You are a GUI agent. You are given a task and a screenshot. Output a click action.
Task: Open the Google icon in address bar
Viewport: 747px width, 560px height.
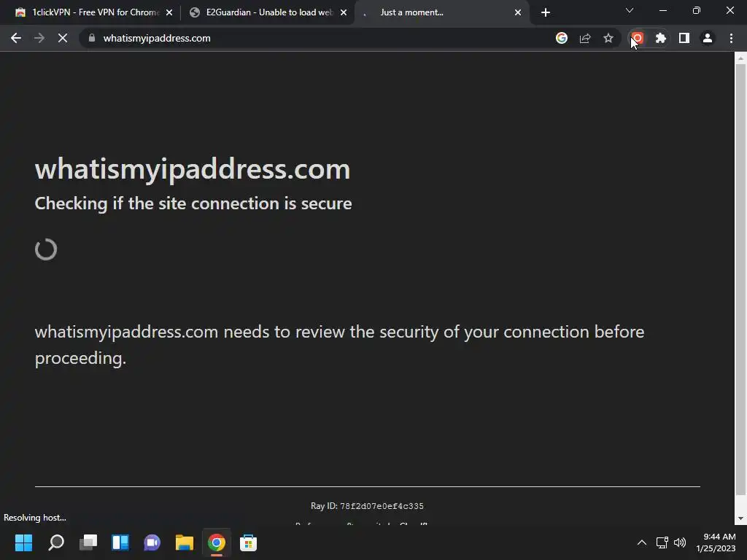point(562,38)
